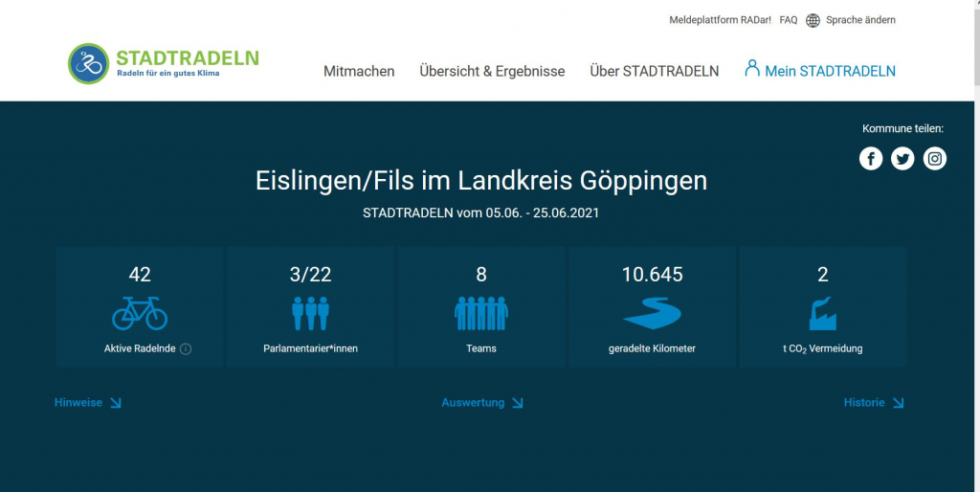Click the road icon for geradelte Kilometer

[652, 313]
